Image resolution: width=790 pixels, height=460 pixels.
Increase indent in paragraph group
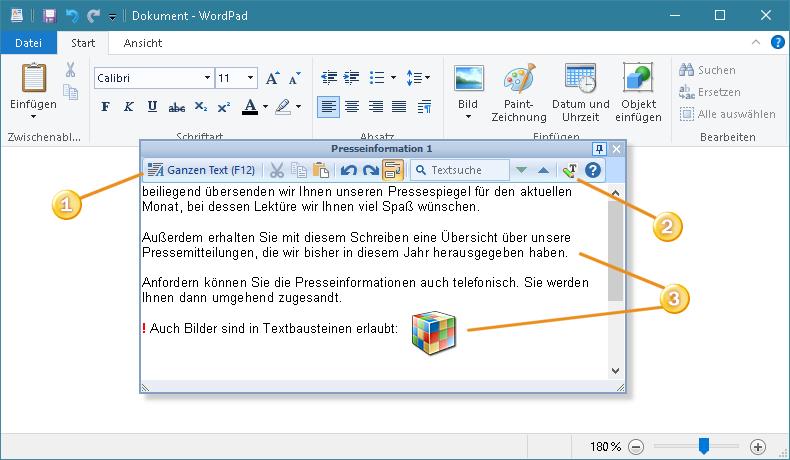click(x=351, y=78)
